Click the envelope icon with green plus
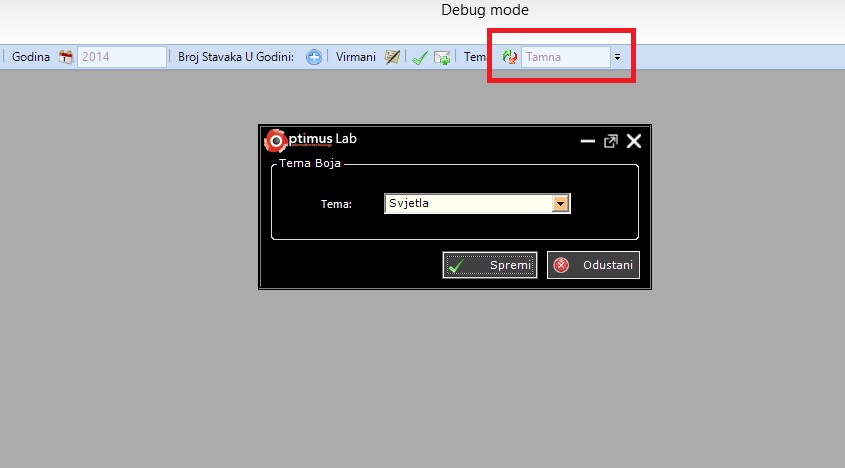845x468 pixels. coord(441,58)
